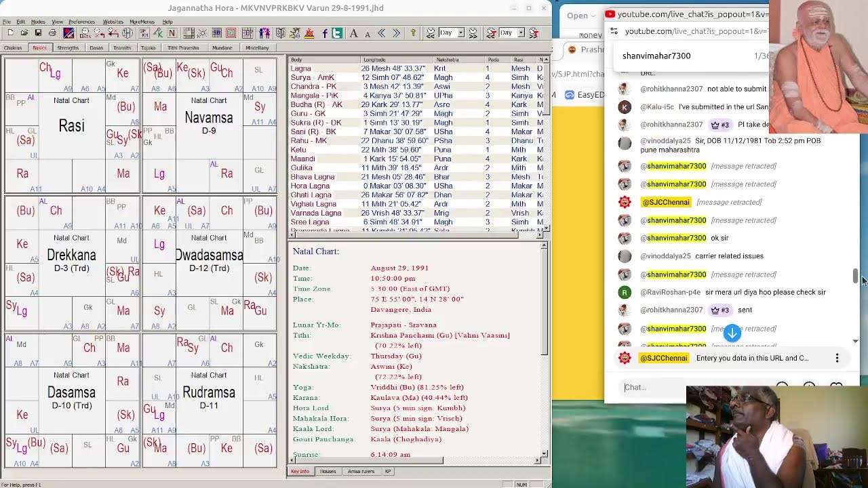Click the Facebook share icon
Viewport: 868px width, 488px height.
click(x=325, y=33)
